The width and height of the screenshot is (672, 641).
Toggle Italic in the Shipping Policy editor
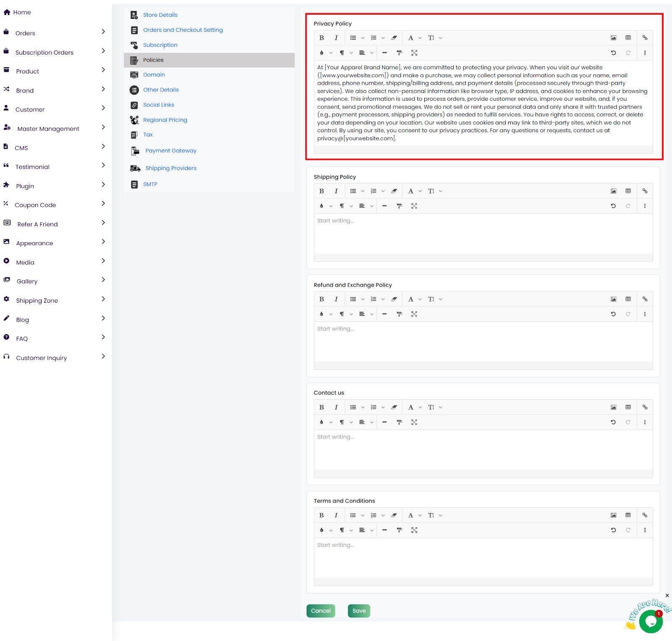(x=336, y=191)
